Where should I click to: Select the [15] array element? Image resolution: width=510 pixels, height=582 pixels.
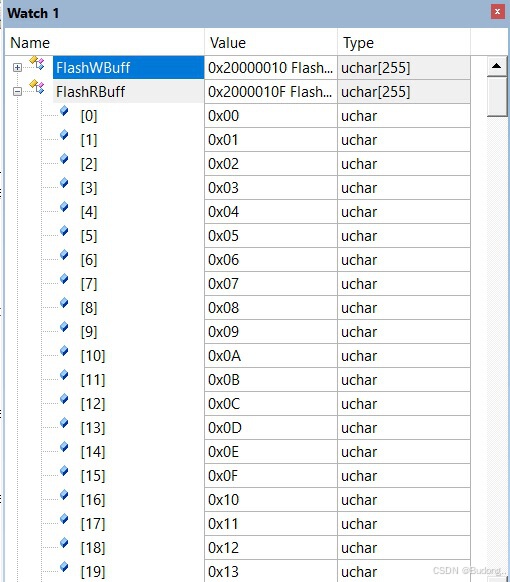[x=93, y=475]
